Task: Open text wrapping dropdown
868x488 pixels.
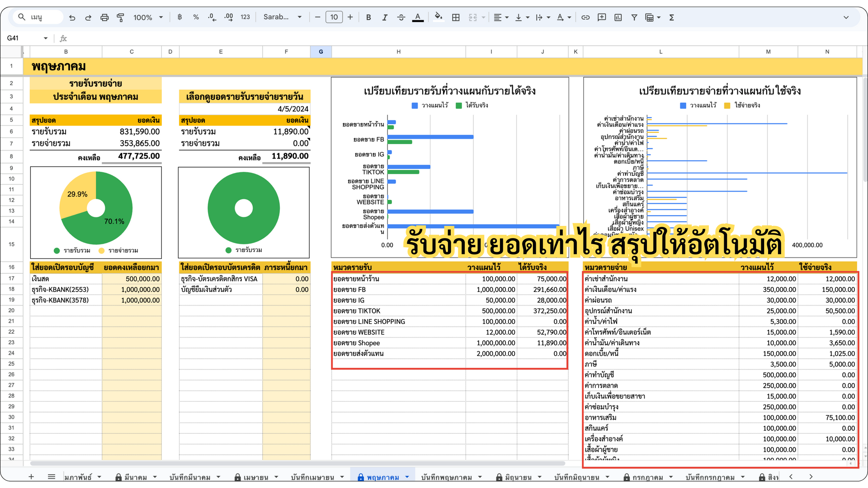Action: tap(542, 17)
